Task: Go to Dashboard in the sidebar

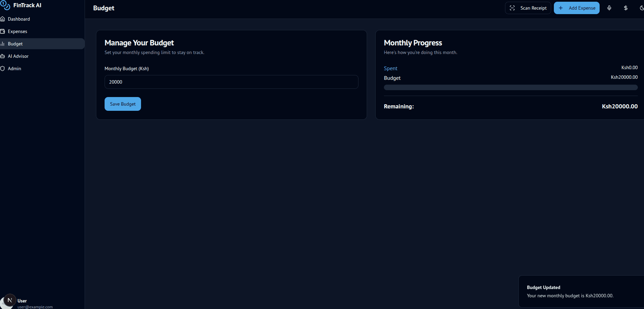Action: click(42, 19)
